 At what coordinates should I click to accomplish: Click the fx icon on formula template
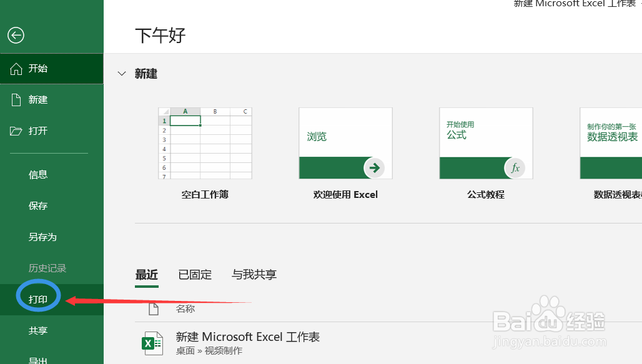click(x=515, y=167)
